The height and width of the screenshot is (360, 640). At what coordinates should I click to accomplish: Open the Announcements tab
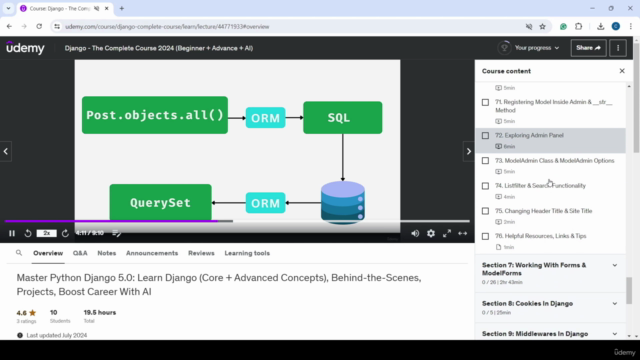[152, 253]
